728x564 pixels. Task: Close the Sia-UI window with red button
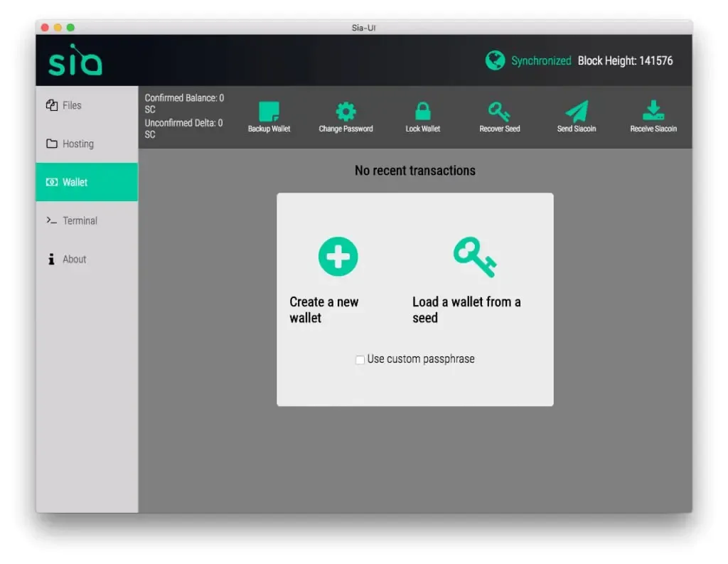tap(45, 28)
